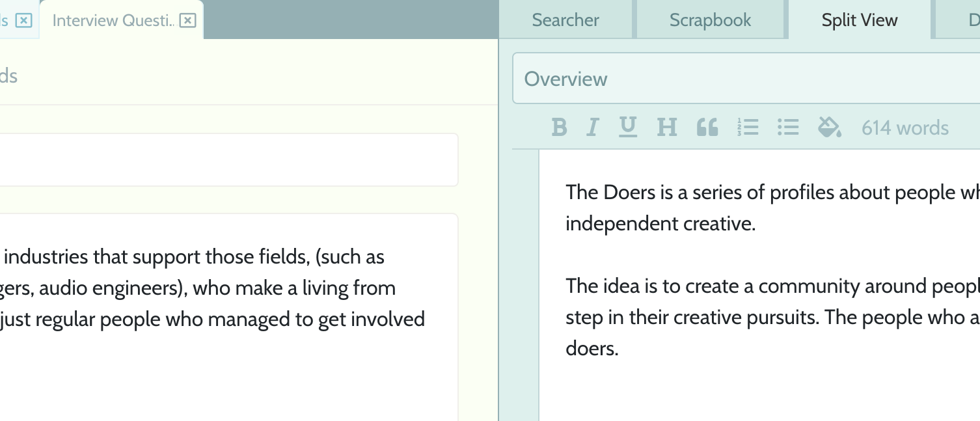Click the line 'independent creative.'
980x421 pixels.
tap(660, 224)
